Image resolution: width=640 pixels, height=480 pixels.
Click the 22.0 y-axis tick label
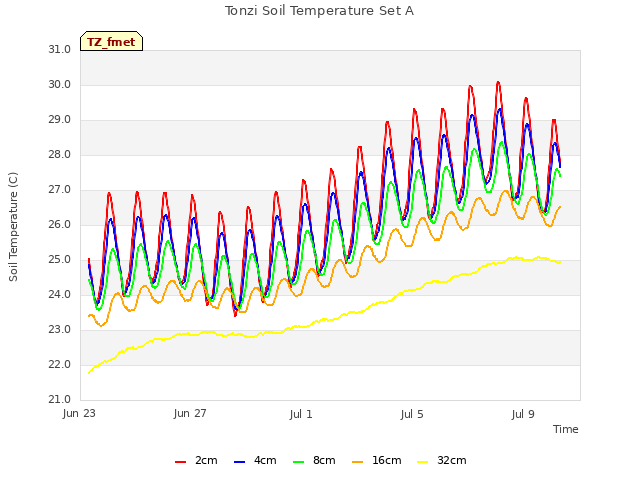60,364
